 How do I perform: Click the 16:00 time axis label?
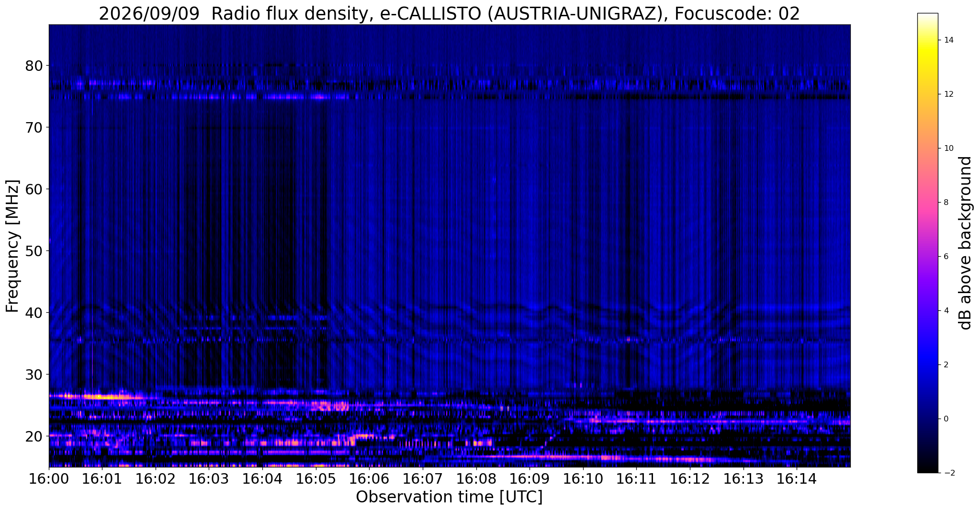[49, 478]
